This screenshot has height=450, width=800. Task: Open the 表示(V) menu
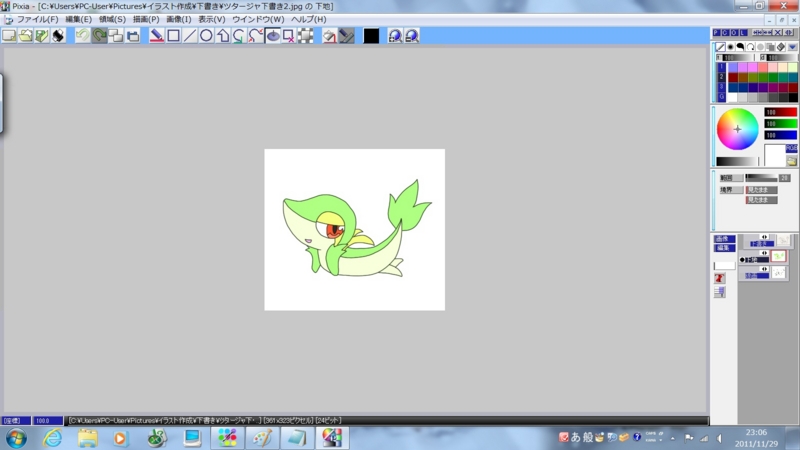coord(212,19)
